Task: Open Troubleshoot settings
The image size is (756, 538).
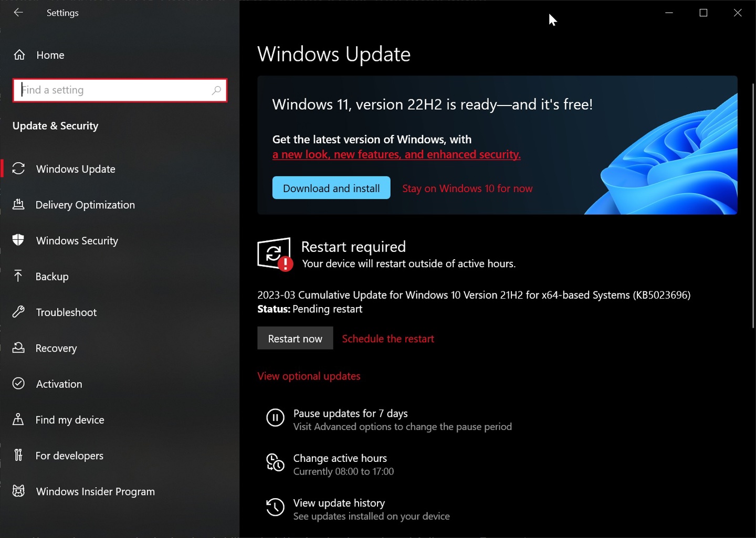Action: point(66,312)
